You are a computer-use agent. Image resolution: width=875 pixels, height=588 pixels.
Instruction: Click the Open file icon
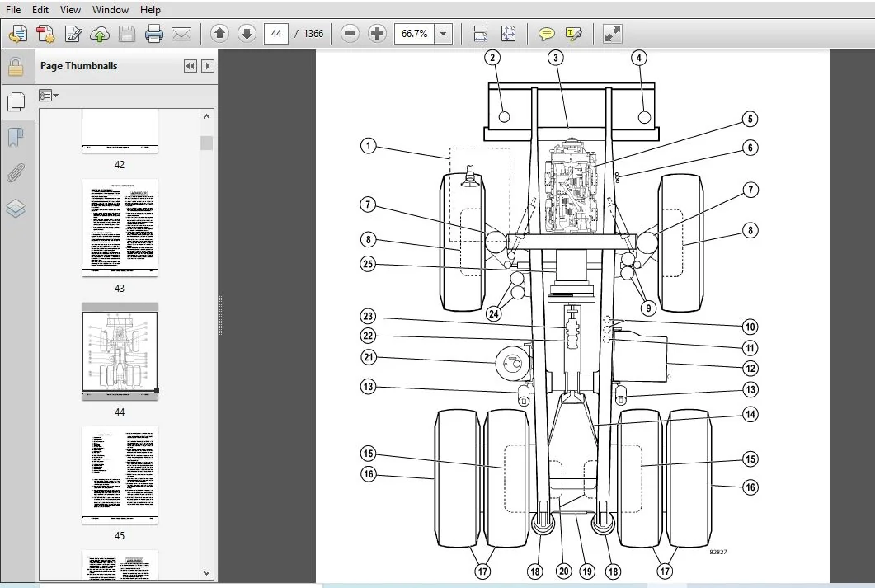pos(18,34)
